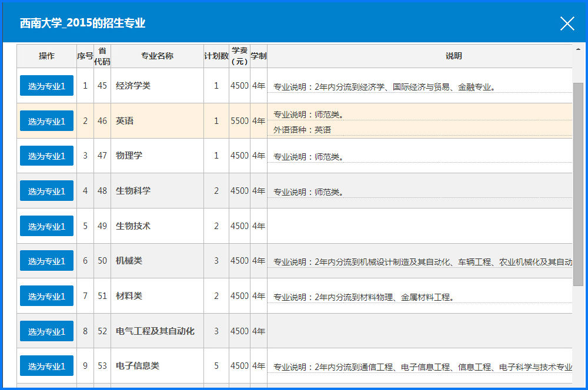Select 经济学类 as 专业1
Viewport: 588px width, 390px height.
click(46, 86)
